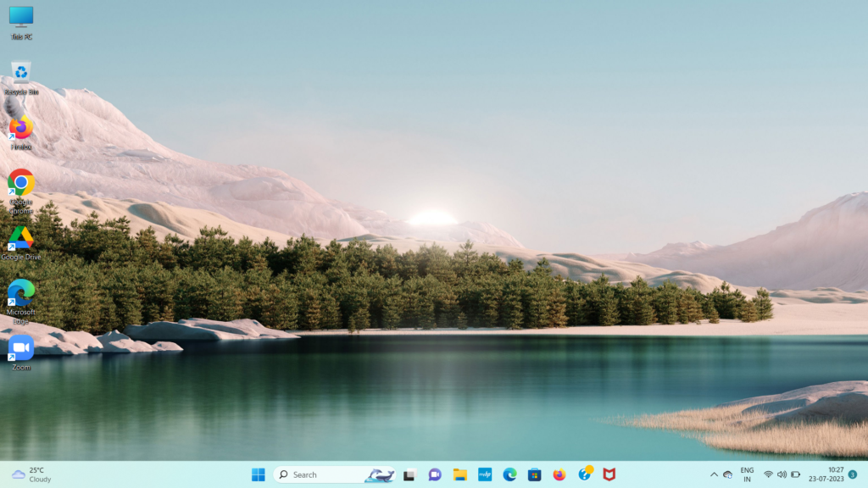
Task: Open the myHP app in the taskbar
Action: pos(485,474)
